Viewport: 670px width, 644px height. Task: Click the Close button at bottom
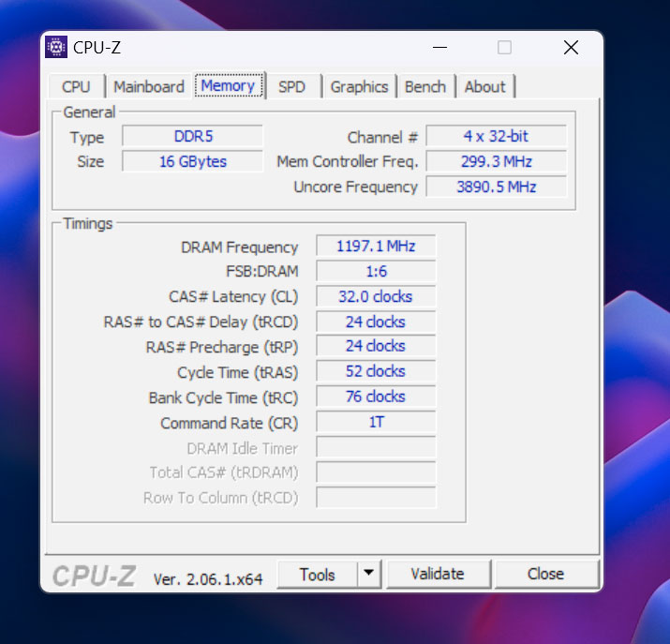point(545,574)
